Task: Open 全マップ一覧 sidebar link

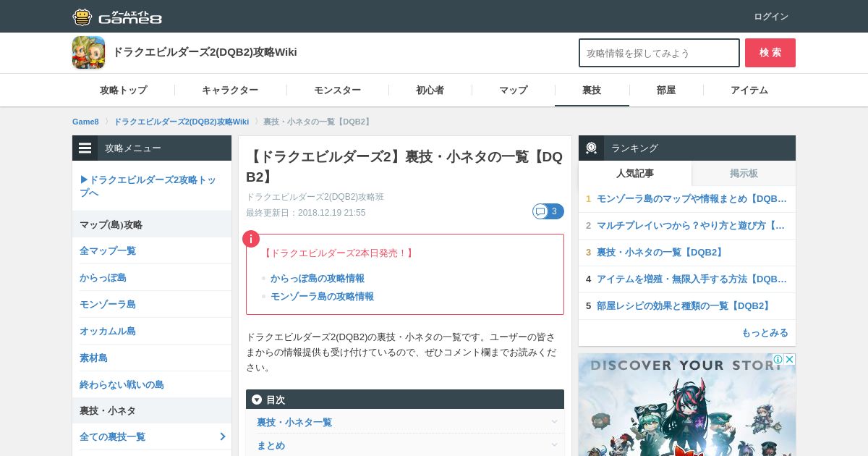Action: (108, 251)
